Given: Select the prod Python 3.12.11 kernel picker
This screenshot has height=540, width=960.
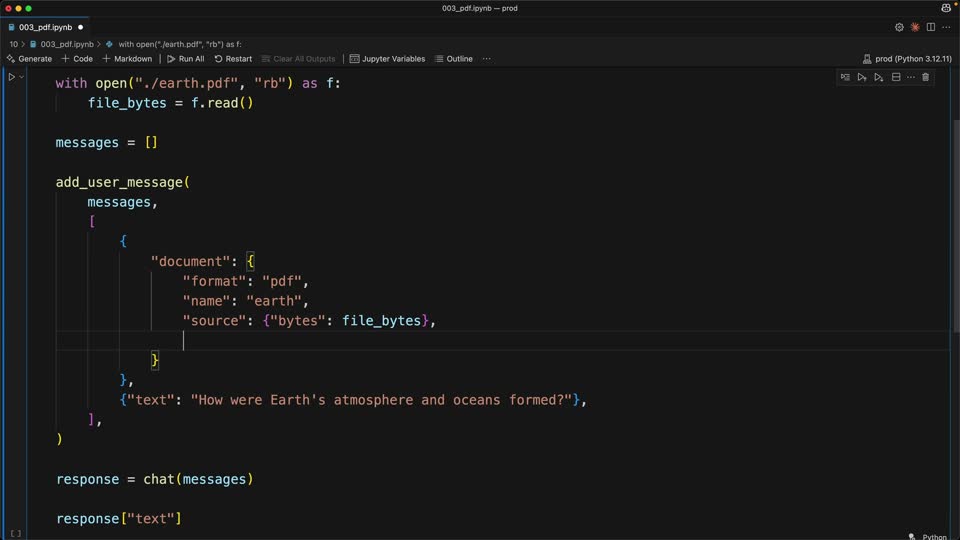Looking at the screenshot, I should click(x=907, y=59).
